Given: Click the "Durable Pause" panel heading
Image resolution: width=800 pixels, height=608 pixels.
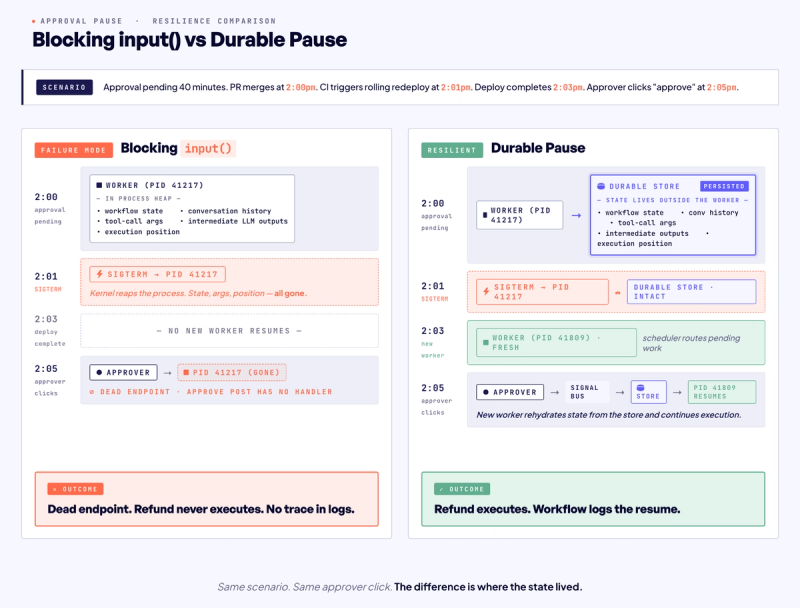Looking at the screenshot, I should click(538, 148).
